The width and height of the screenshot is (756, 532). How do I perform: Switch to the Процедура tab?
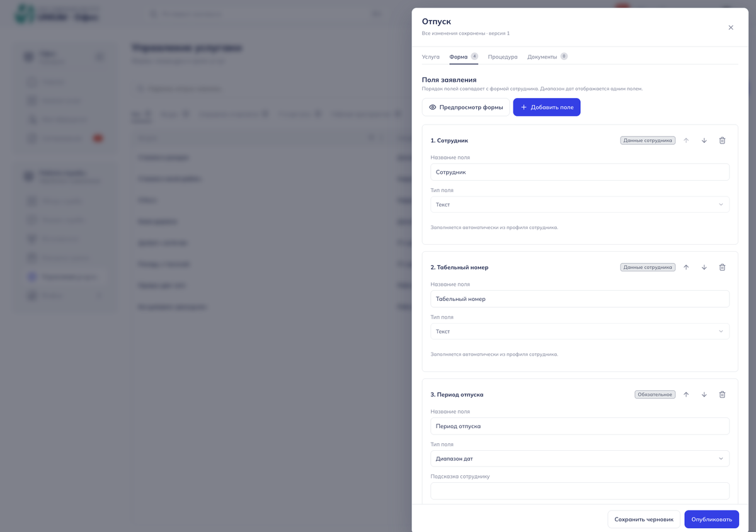503,57
